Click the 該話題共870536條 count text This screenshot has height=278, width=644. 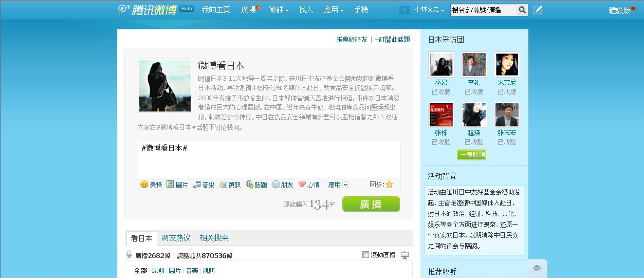(x=205, y=255)
